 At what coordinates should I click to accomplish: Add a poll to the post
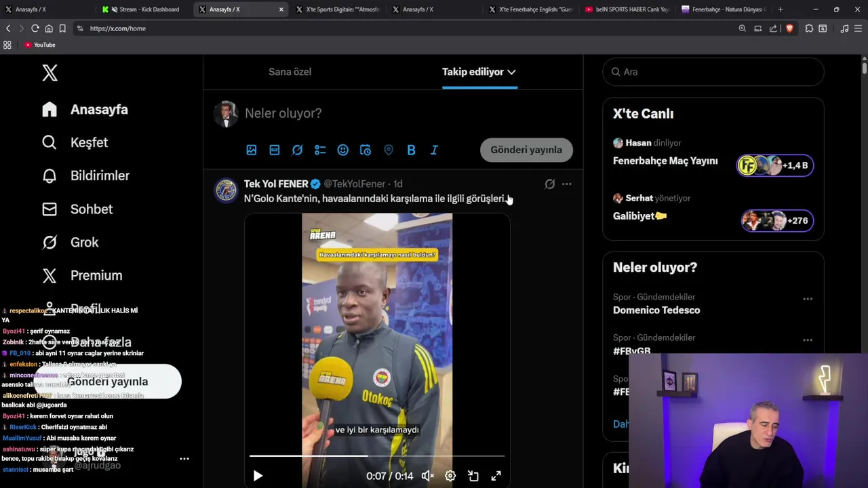[320, 150]
